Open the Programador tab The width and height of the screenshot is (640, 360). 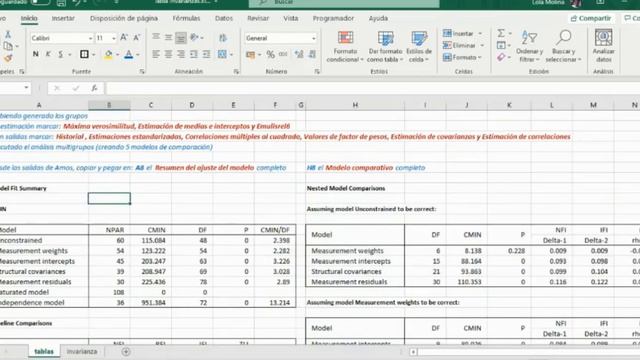pos(333,18)
